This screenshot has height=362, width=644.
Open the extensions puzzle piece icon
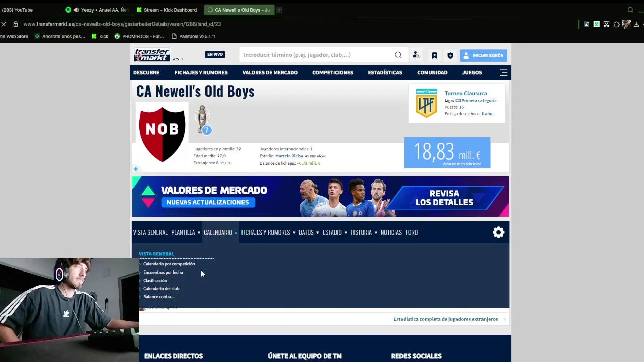616,24
